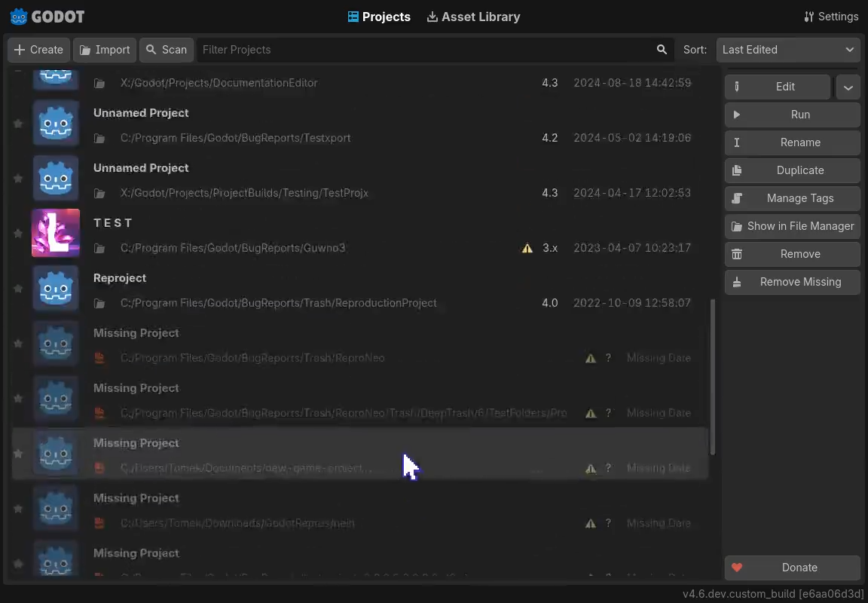Click folder icon beside the TestProjx path

(x=99, y=193)
